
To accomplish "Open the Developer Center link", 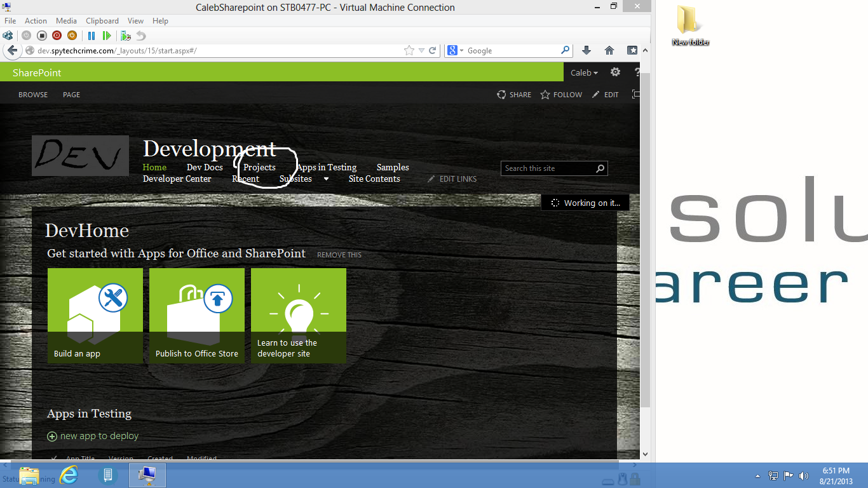I will click(x=177, y=179).
